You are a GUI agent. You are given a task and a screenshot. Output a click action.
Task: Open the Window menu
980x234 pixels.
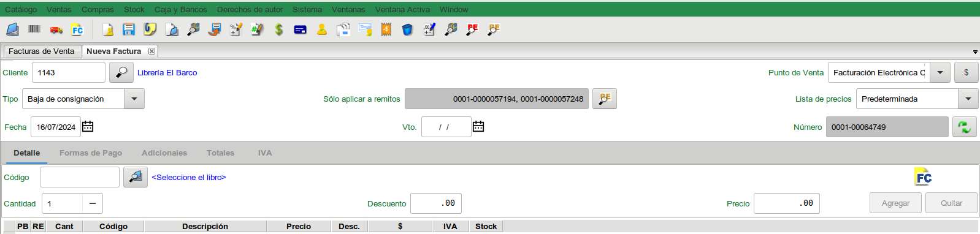pos(454,9)
